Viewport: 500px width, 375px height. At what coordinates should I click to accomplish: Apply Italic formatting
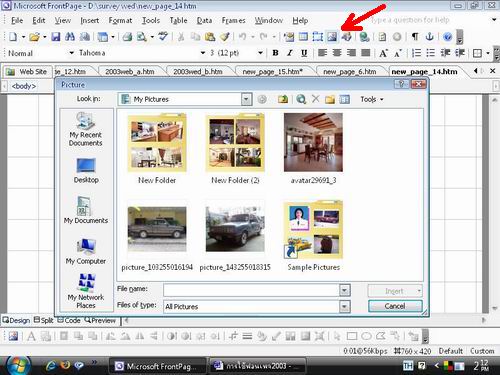click(x=290, y=53)
